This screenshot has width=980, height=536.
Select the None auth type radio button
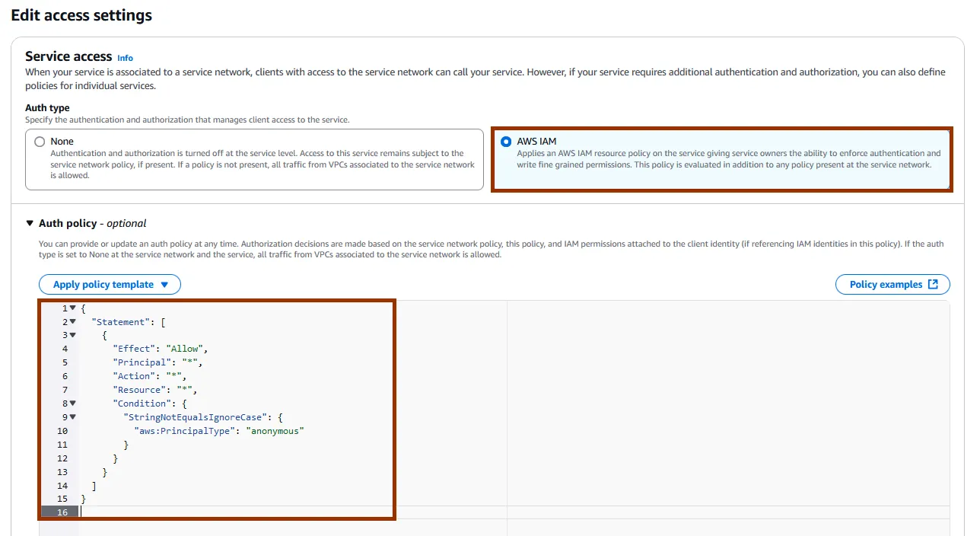tap(40, 142)
